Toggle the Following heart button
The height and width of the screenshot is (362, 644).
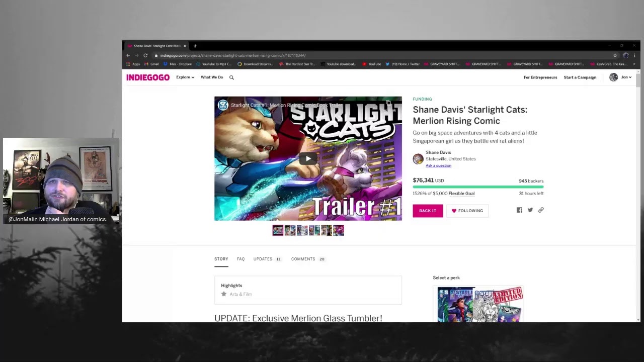click(x=467, y=211)
